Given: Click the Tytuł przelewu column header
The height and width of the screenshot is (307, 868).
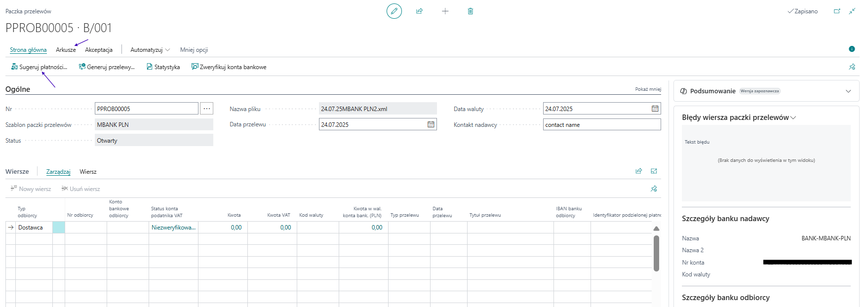Looking at the screenshot, I should point(485,215).
